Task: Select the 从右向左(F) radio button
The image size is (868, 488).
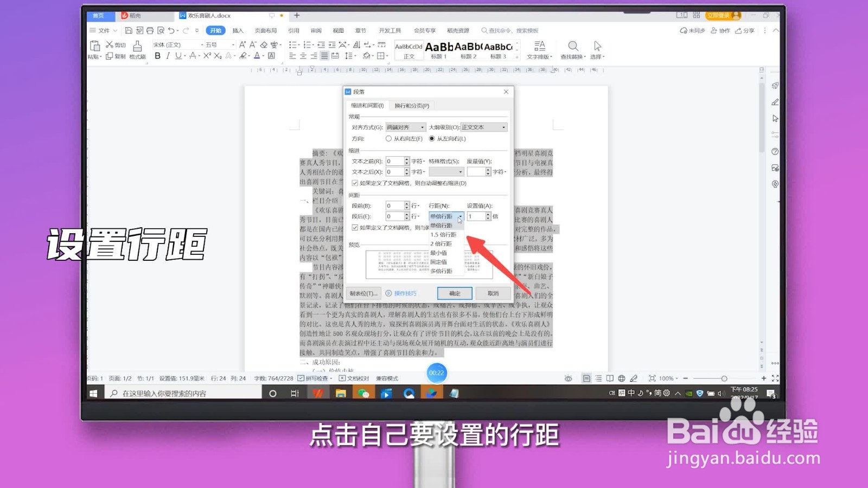Action: 389,139
